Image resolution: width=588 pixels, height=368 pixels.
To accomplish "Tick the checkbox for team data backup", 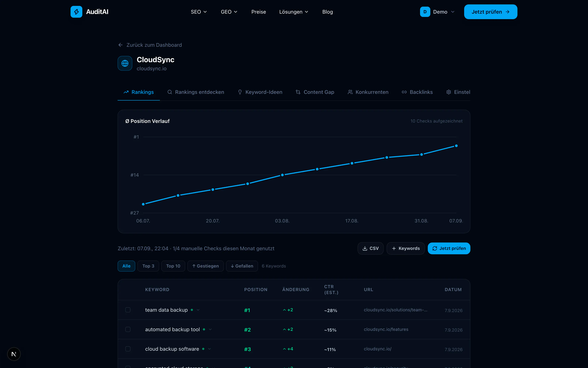I will tap(128, 310).
